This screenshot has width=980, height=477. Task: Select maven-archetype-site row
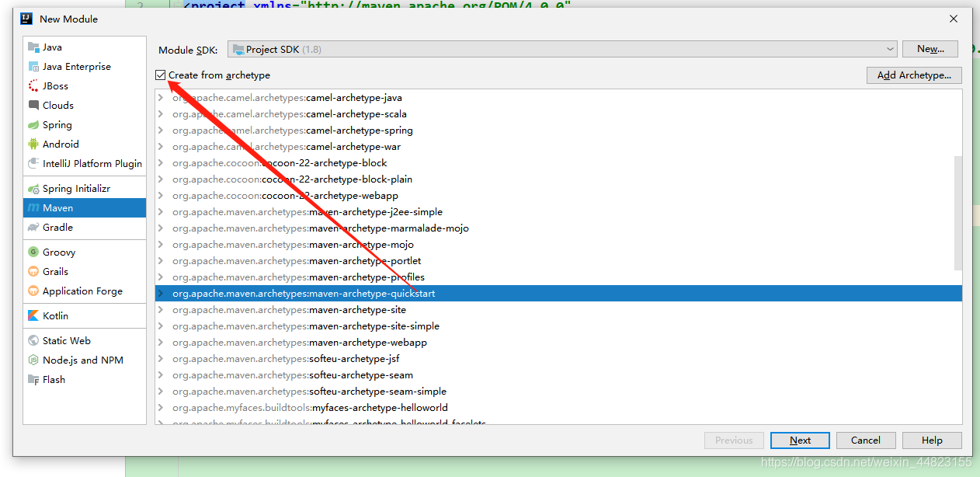[559, 310]
